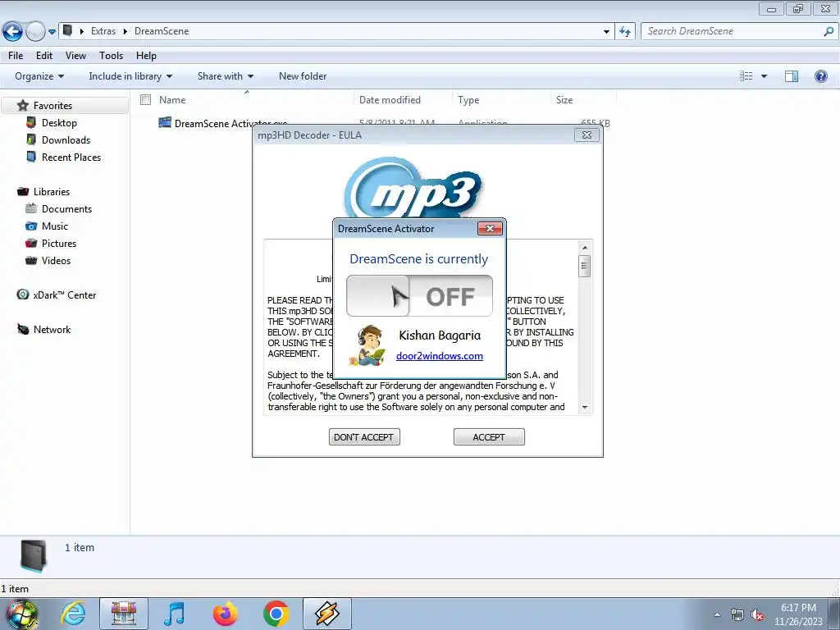Open the door2windows.com link
The width and height of the screenshot is (840, 630).
point(440,356)
